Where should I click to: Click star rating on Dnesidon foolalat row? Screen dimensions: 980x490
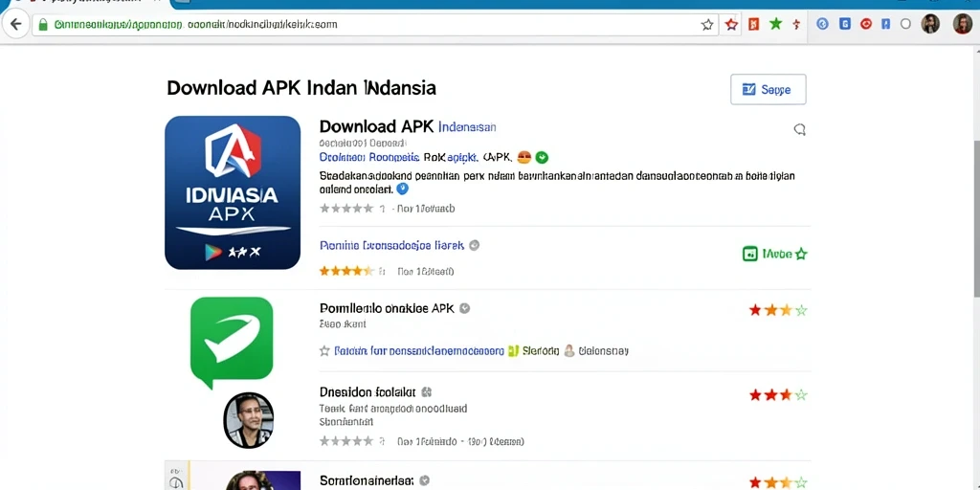[x=778, y=394]
